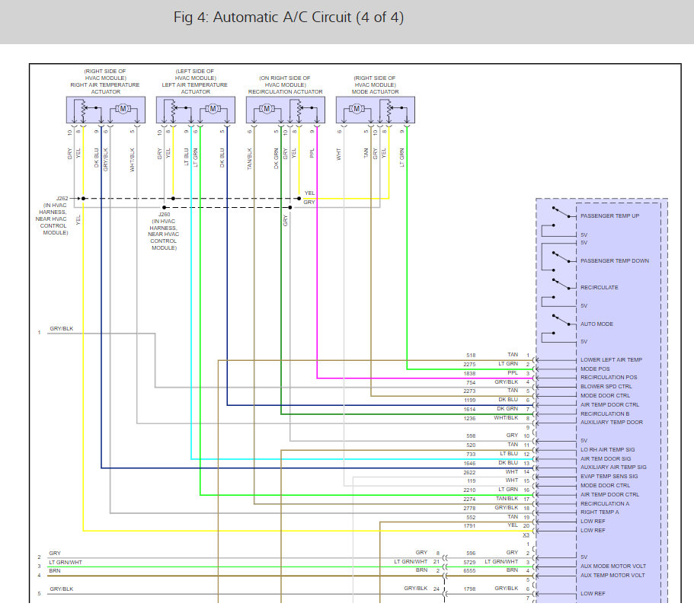Click circuit number 733 on the LT BLU wire
Screen dimensions: 694x616
pos(471,455)
